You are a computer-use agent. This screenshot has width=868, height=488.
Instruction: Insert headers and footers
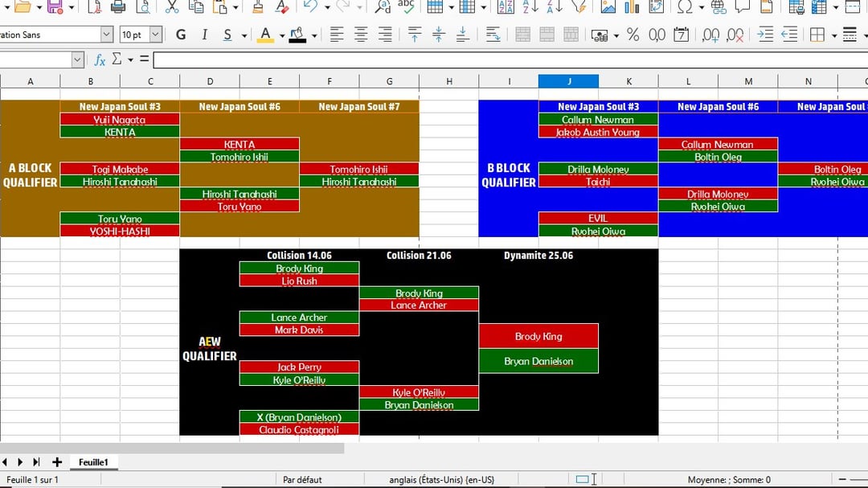pyautogui.click(x=767, y=6)
